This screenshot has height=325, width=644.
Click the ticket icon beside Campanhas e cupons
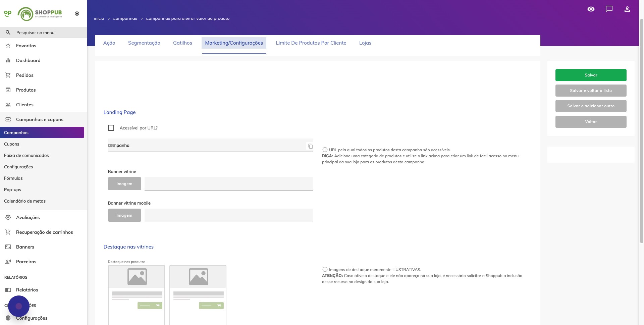coord(8,119)
